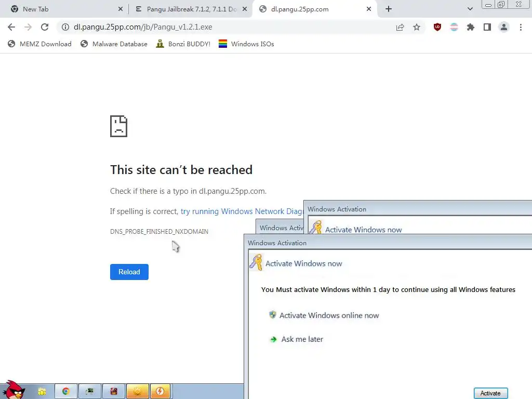532x399 pixels.
Task: Bookmark this tab with star icon
Action: [x=417, y=27]
